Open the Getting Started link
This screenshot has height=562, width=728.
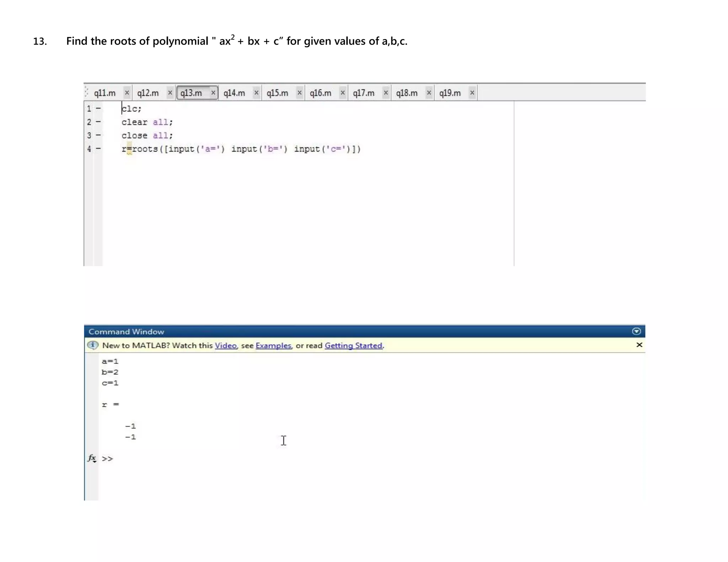(x=354, y=345)
